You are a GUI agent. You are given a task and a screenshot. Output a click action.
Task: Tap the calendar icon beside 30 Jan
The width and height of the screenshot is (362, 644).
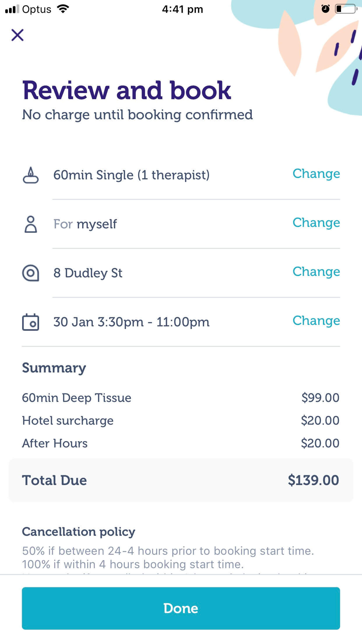coord(31,322)
